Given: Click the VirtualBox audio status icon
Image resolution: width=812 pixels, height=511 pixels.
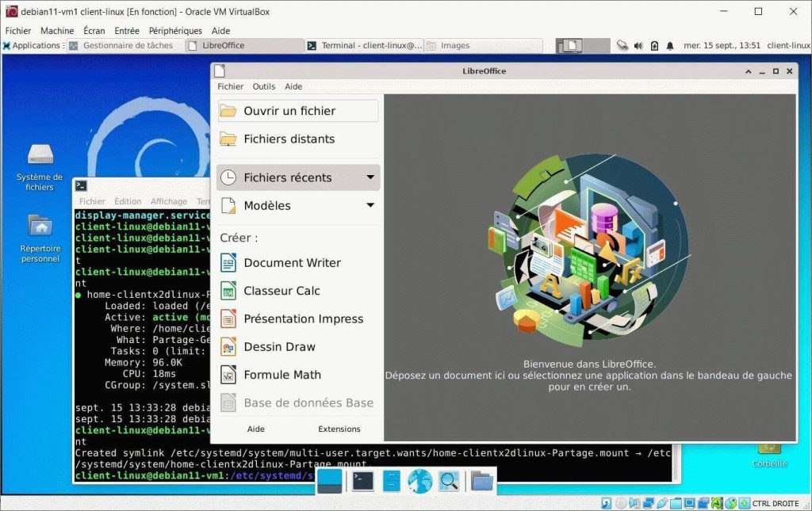Looking at the screenshot, I should (635, 503).
